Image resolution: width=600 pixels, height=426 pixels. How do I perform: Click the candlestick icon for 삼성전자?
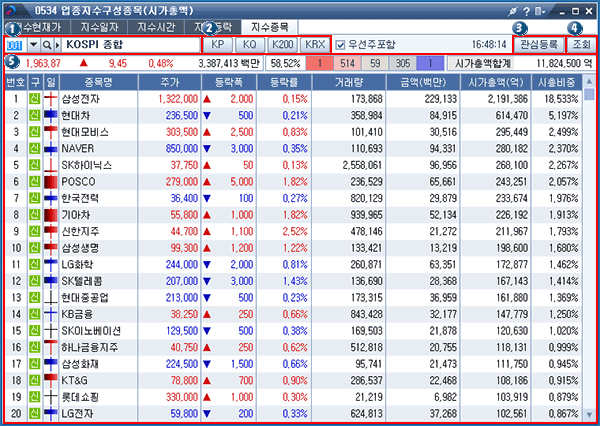pos(51,99)
